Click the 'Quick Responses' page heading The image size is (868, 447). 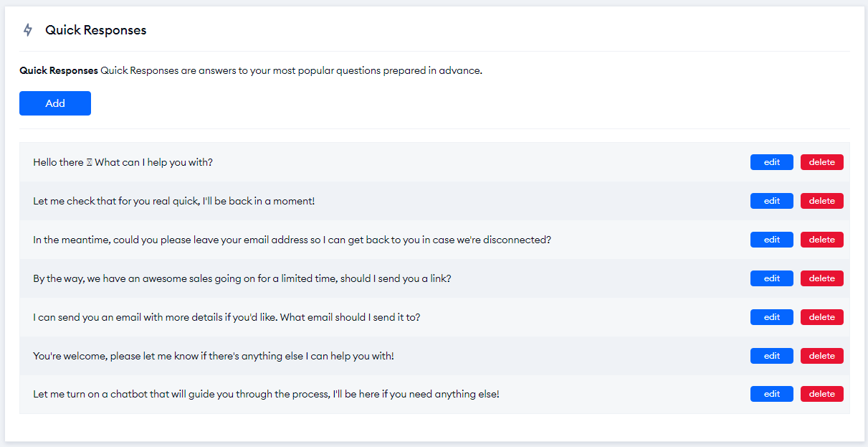[x=95, y=30]
